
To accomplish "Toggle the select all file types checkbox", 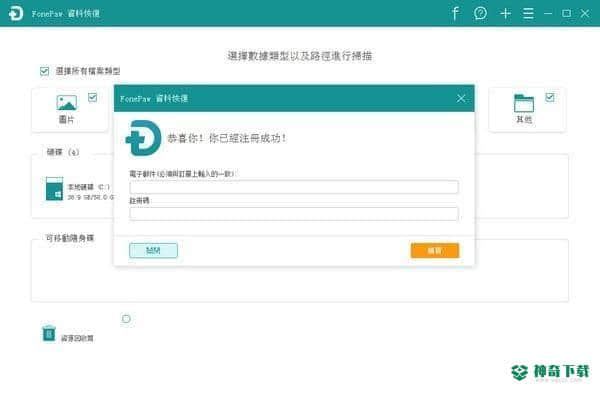I will [44, 71].
